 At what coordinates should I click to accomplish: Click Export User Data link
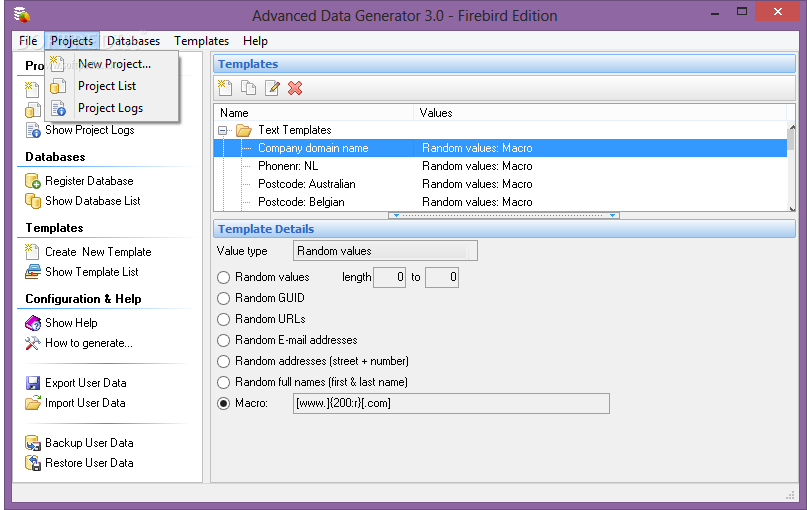click(x=85, y=383)
